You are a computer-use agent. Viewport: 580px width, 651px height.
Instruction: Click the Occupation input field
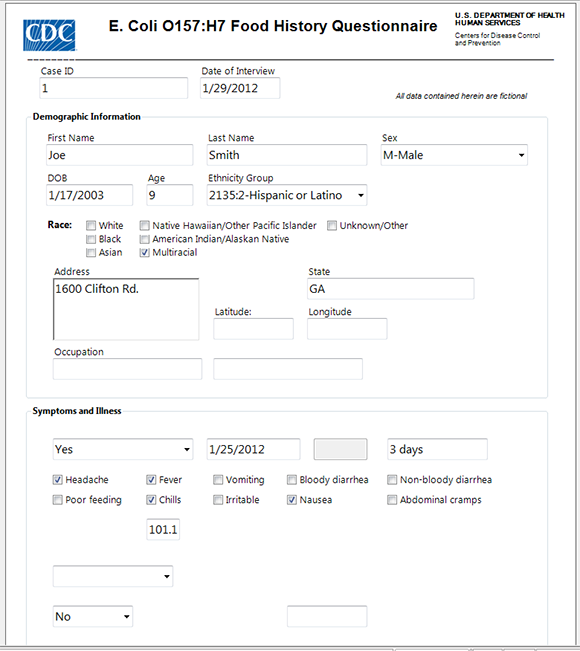click(127, 369)
